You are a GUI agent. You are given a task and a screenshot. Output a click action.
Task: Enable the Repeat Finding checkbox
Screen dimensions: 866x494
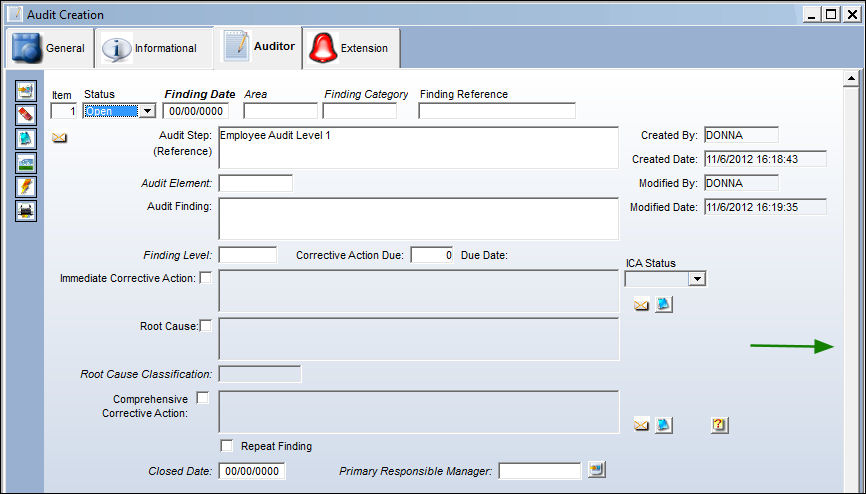226,445
